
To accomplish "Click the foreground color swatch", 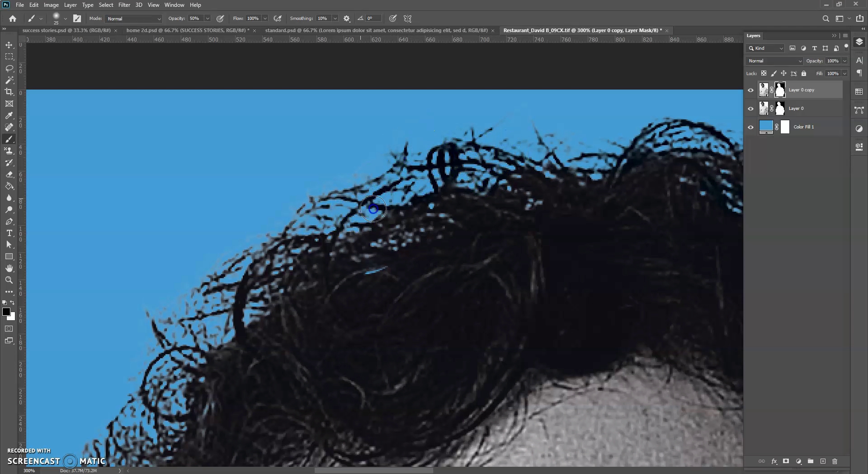I will point(6,312).
